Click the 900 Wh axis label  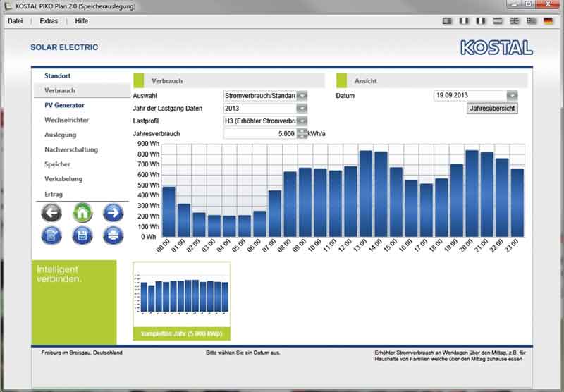point(149,144)
